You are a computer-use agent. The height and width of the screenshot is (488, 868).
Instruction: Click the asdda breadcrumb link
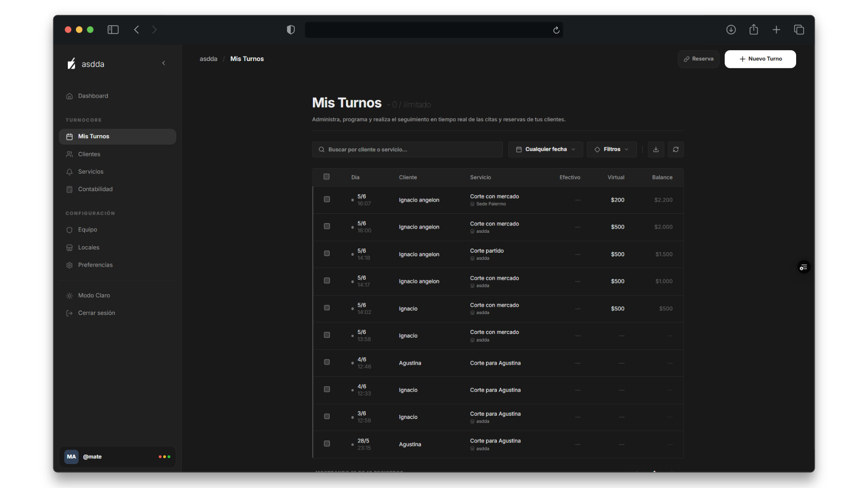pyautogui.click(x=208, y=59)
